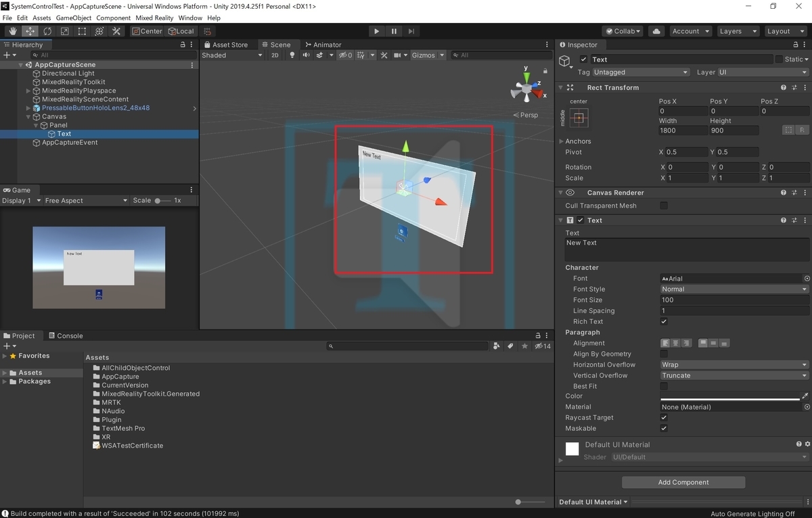Open the Layer dropdown showing UI

pos(763,72)
